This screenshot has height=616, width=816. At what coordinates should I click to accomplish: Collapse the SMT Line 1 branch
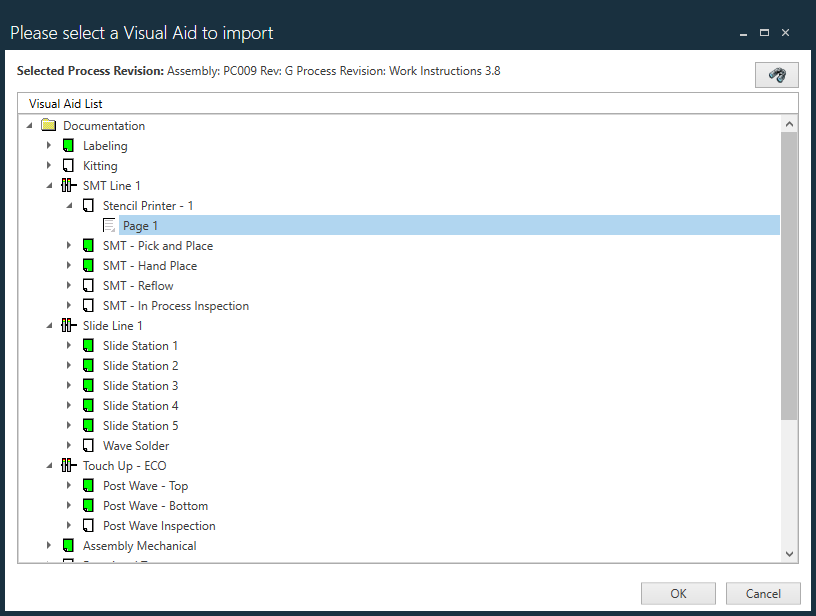49,185
